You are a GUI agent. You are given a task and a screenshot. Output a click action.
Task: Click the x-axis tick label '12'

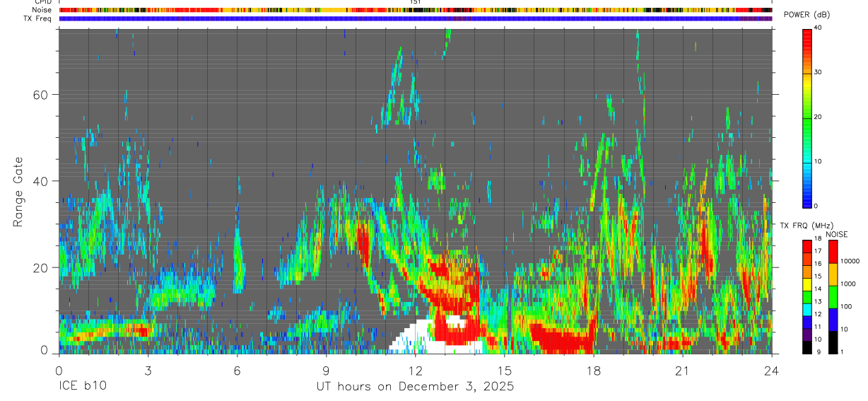(x=415, y=371)
